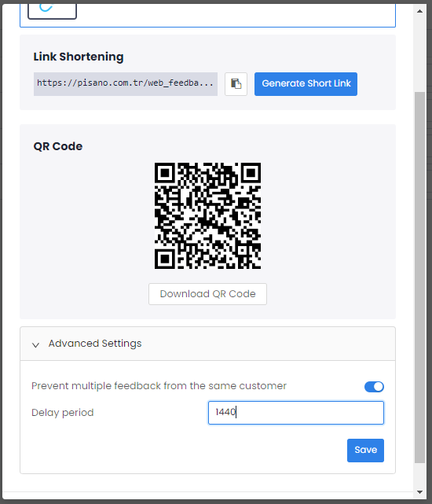Disable prevent multiple feedback toggle

(x=374, y=386)
